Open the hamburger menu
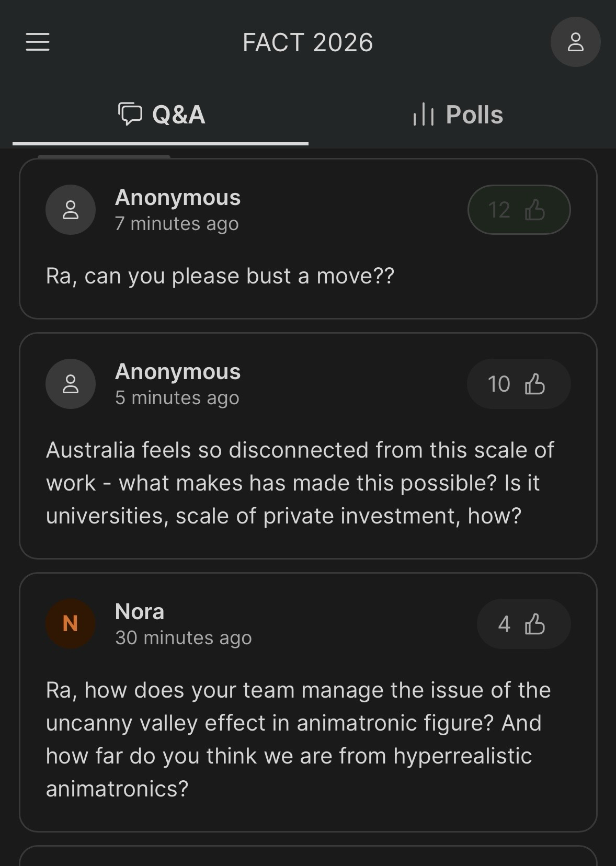The width and height of the screenshot is (616, 866). 38,42
